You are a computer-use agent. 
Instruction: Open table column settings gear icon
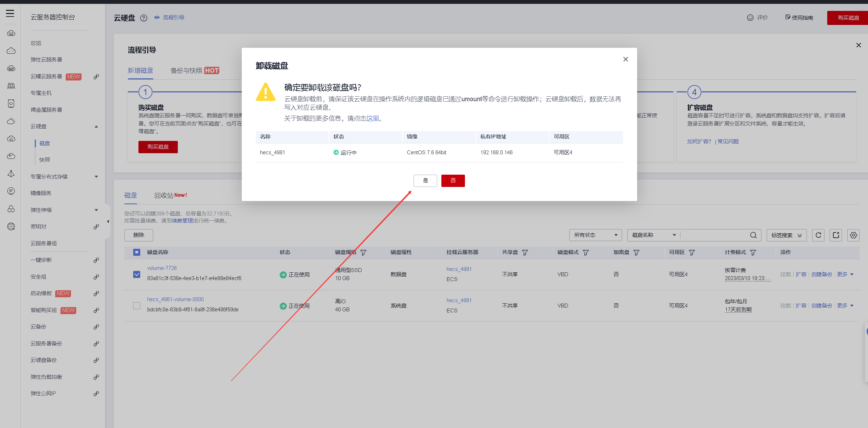(x=853, y=235)
